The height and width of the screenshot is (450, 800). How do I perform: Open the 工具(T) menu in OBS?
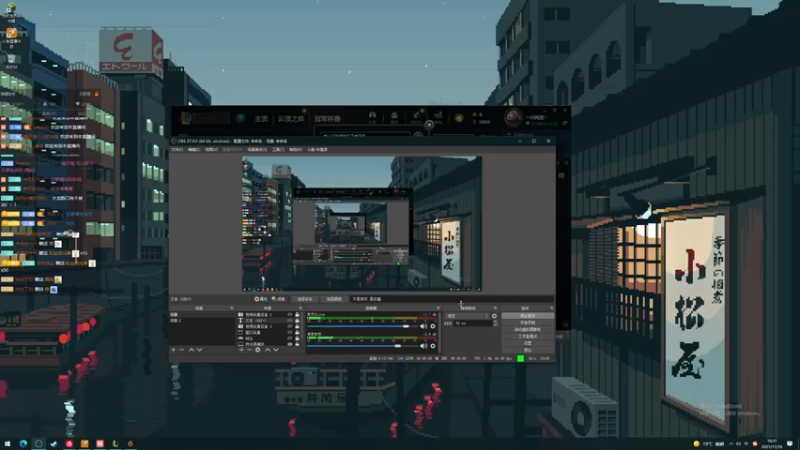[x=278, y=149]
